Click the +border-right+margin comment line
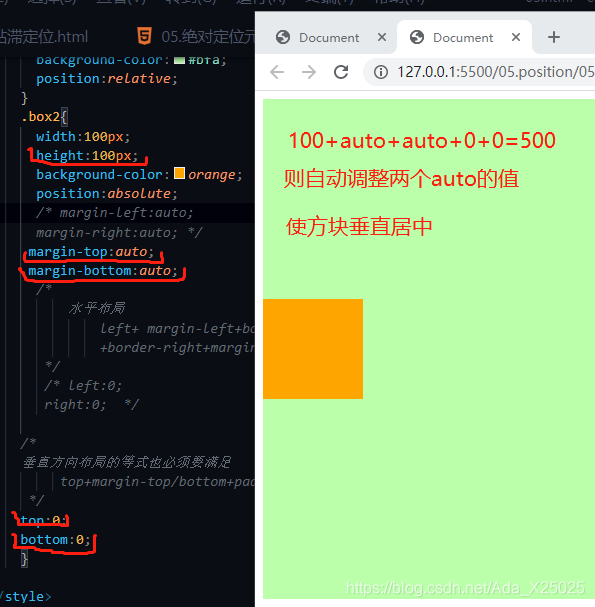Image resolution: width=595 pixels, height=607 pixels. click(x=177, y=348)
